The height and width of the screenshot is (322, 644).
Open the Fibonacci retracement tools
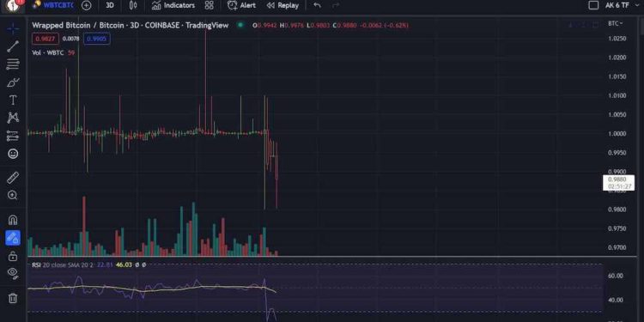pyautogui.click(x=13, y=64)
